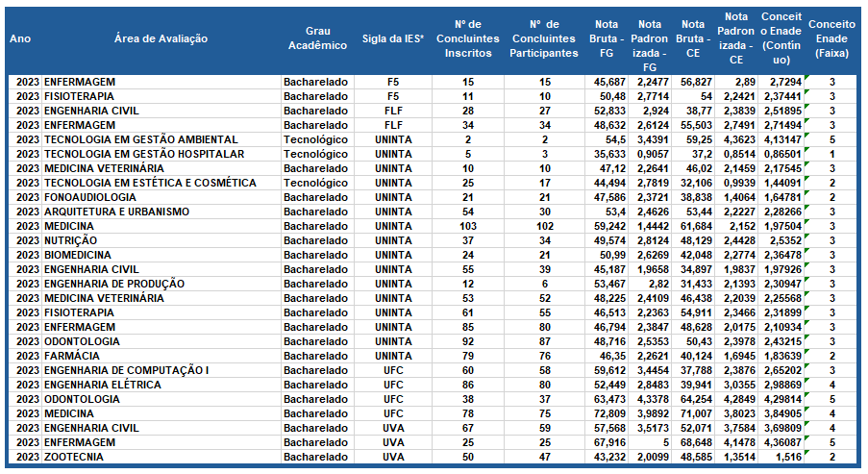Image resolution: width=868 pixels, height=474 pixels.
Task: Click the 'TECNOLOGIA EM GESTÃO HOSPITALAR' cell
Action: (144, 154)
